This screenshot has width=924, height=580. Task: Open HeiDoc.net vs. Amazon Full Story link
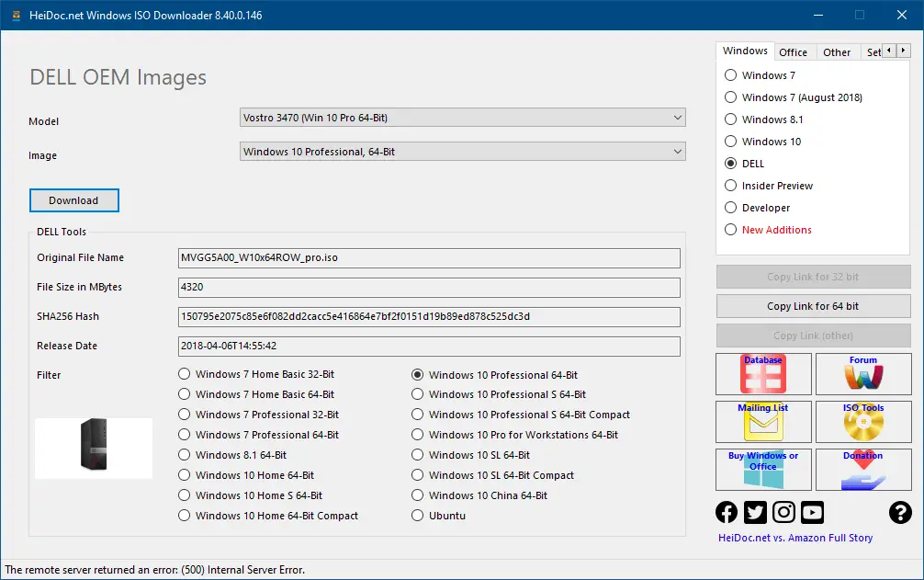(795, 538)
